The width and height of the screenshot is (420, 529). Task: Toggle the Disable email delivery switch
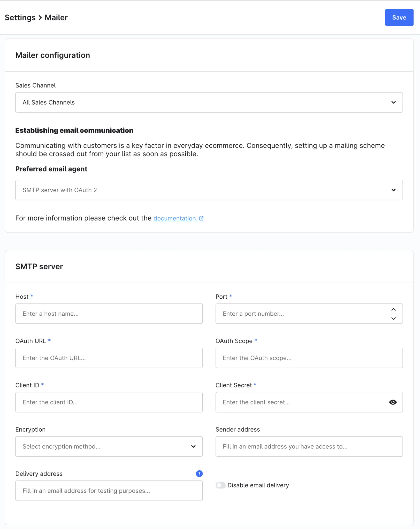click(x=220, y=485)
